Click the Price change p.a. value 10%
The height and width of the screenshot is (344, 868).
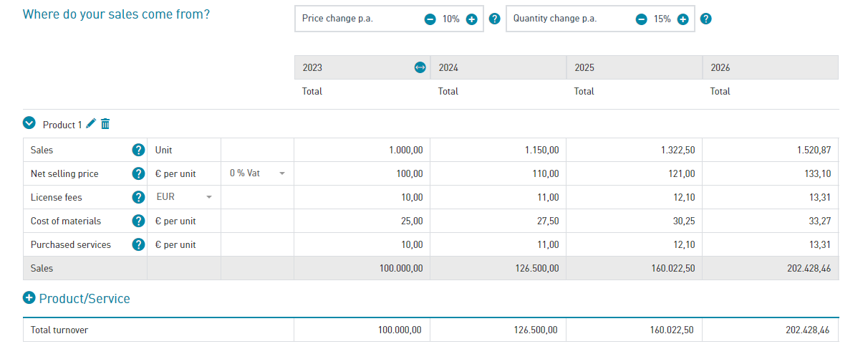pos(450,19)
